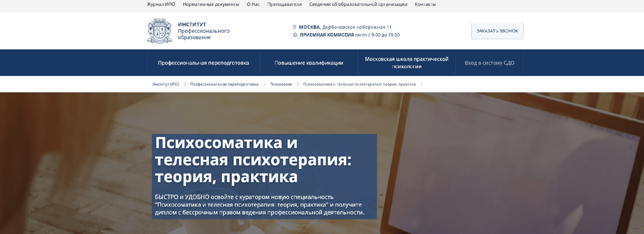The height and width of the screenshot is (234, 644).
Task: Click Институт ИПО breadcrumb link
Action: click(x=165, y=84)
